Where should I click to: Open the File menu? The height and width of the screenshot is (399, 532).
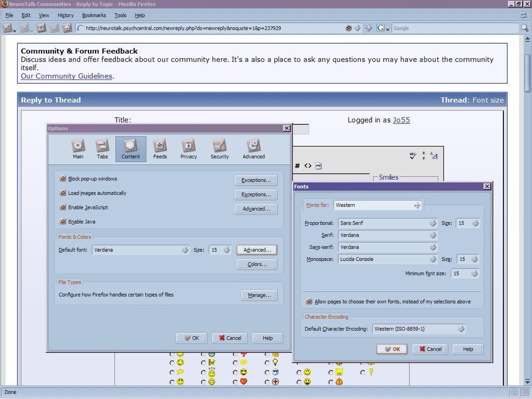(x=9, y=15)
